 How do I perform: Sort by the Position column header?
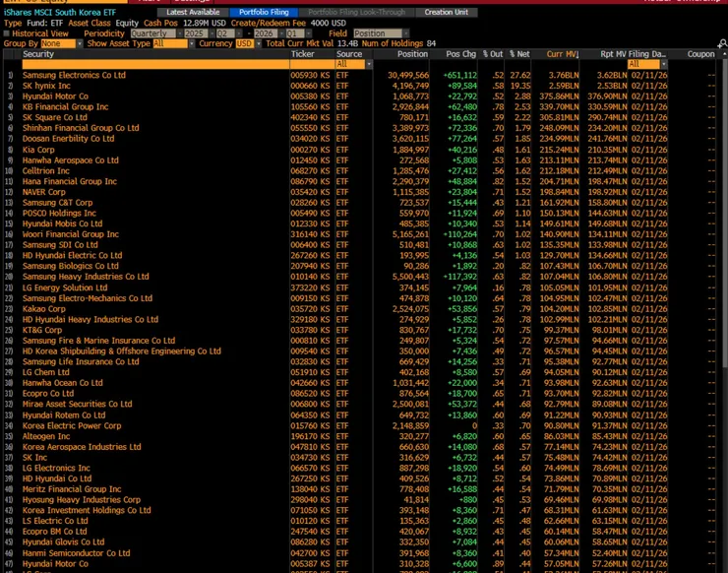coord(412,54)
